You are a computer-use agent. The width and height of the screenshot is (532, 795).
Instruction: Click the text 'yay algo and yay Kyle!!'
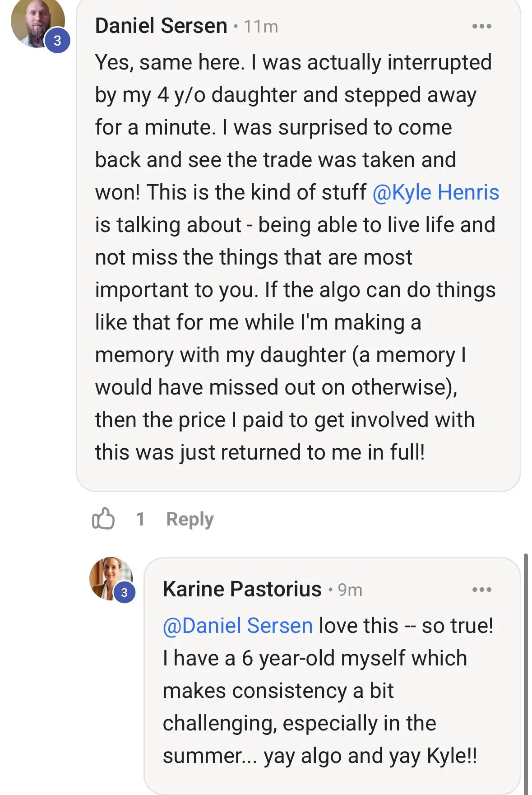click(x=370, y=756)
